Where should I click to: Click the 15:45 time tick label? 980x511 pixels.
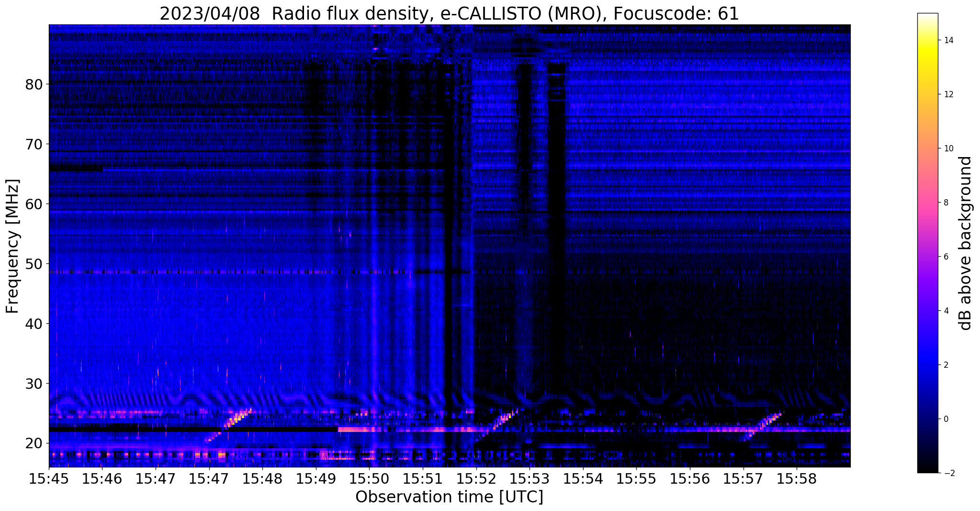tap(49, 478)
